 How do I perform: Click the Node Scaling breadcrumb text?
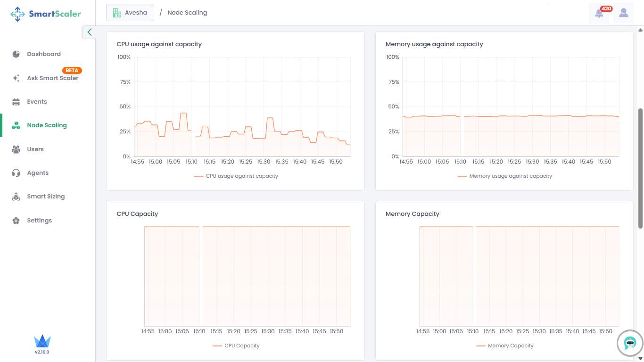[x=187, y=13]
